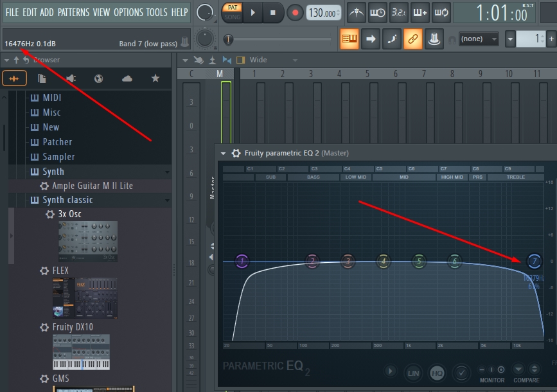Click the 3x Osc plugin thumbnail

coord(88,242)
